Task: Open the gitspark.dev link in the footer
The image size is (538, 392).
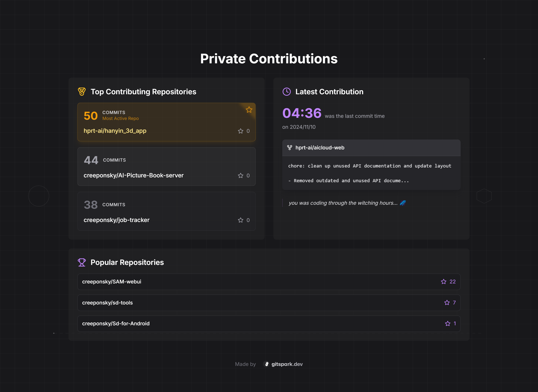Action: pos(287,364)
